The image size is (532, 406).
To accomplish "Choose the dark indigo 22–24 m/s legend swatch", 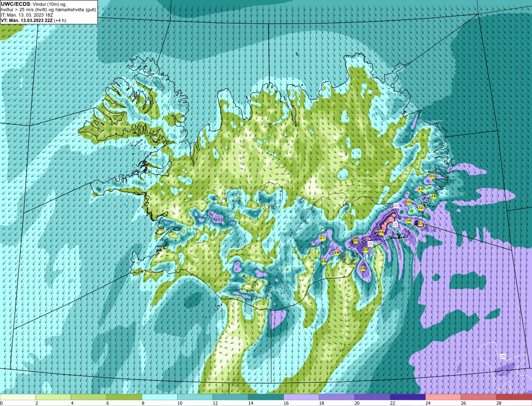I will click(407, 397).
